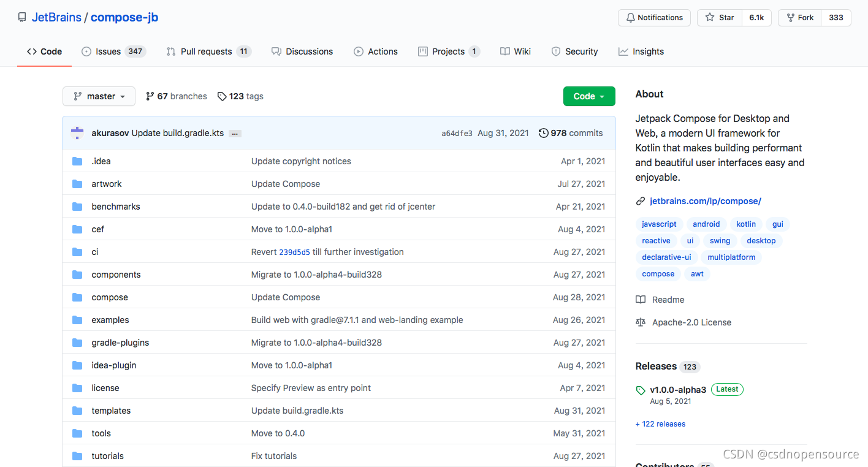Open the + 122 releases link
Viewport: 868px width, 467px height.
click(x=661, y=424)
